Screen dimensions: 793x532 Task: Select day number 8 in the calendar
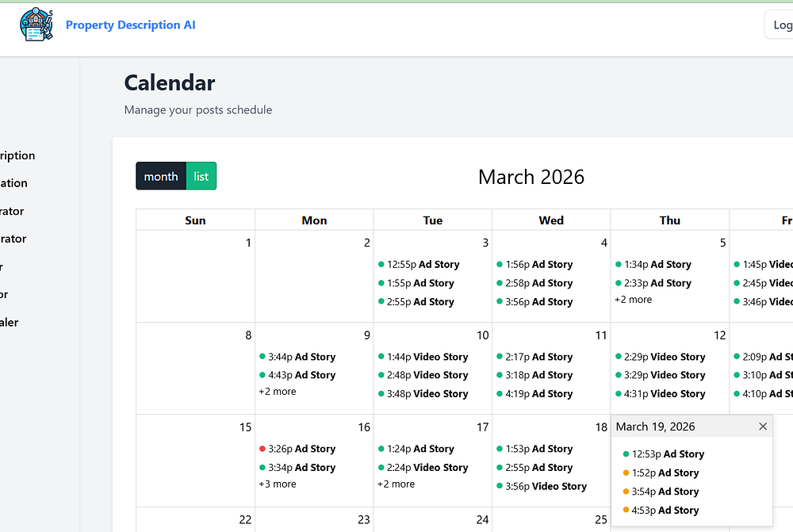[x=248, y=335]
